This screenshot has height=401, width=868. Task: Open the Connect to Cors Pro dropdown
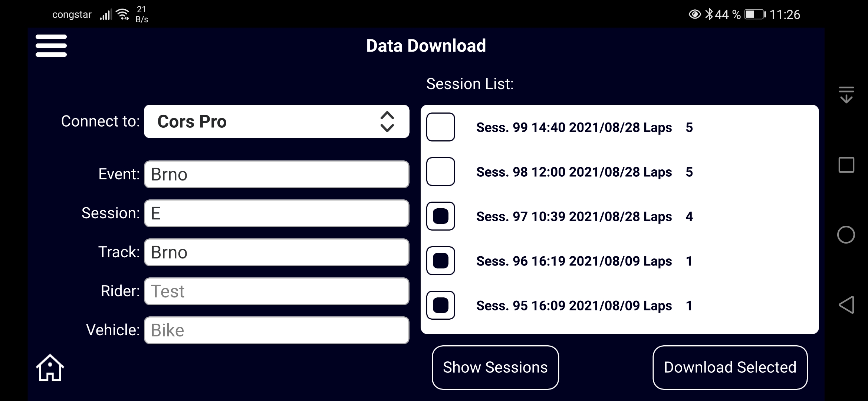click(x=277, y=121)
